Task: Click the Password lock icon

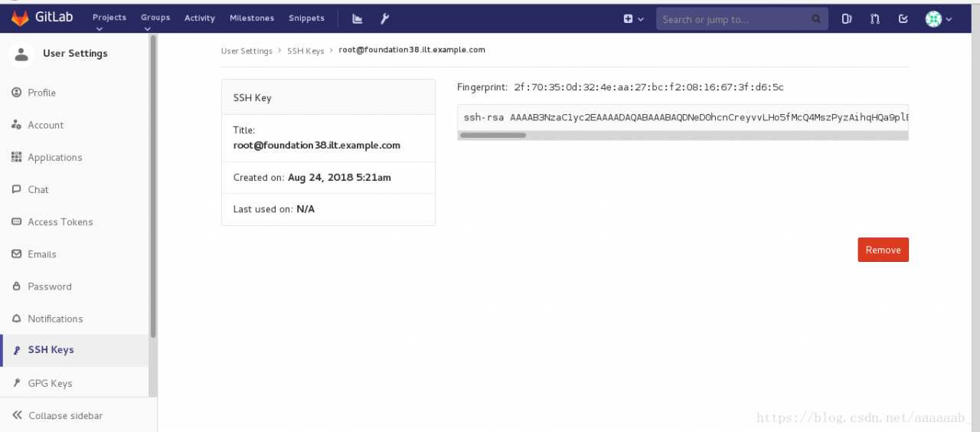Action: pos(17,286)
